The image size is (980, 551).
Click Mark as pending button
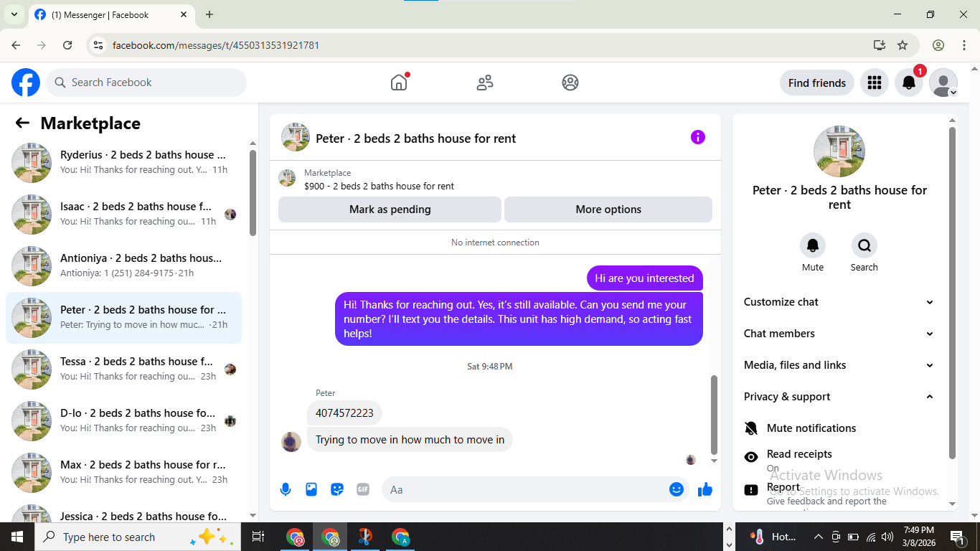coord(390,209)
